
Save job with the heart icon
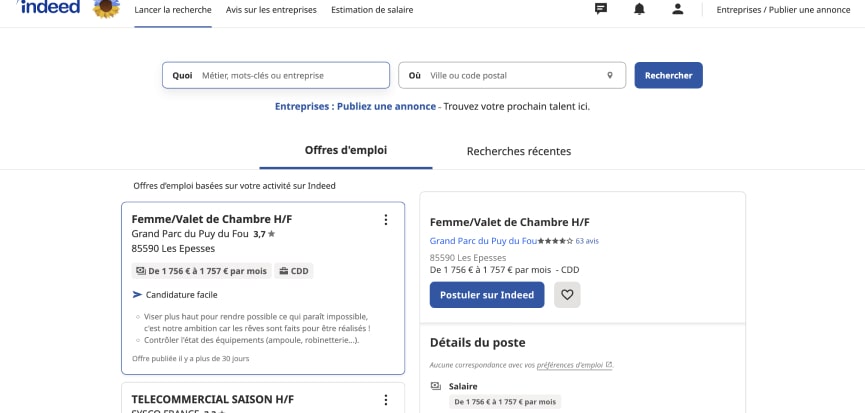click(x=567, y=295)
